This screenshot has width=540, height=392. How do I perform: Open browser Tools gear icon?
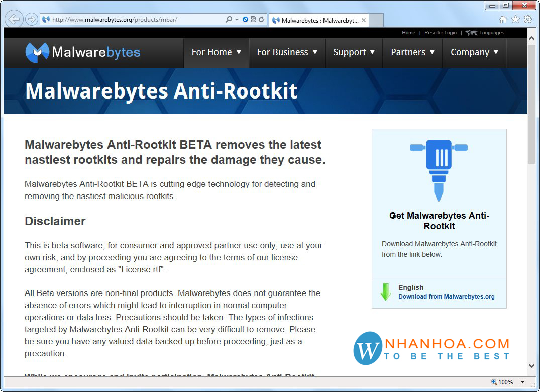coord(528,19)
